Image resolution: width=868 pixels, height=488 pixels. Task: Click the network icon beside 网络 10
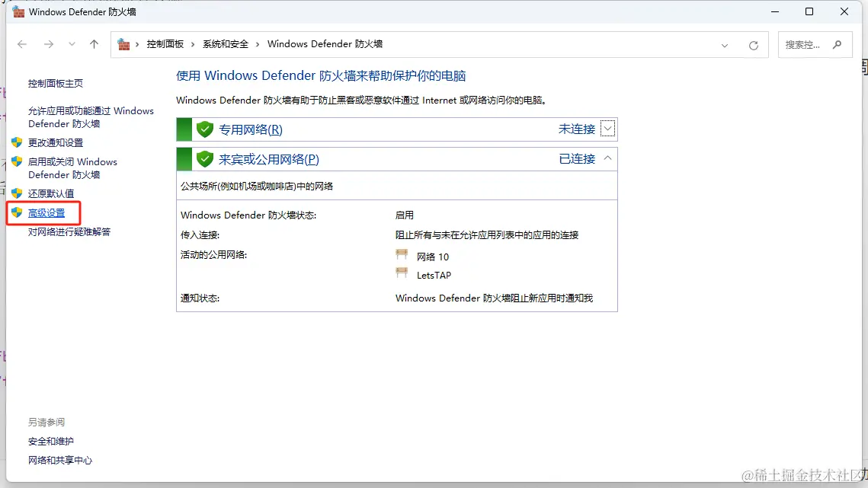[402, 254]
